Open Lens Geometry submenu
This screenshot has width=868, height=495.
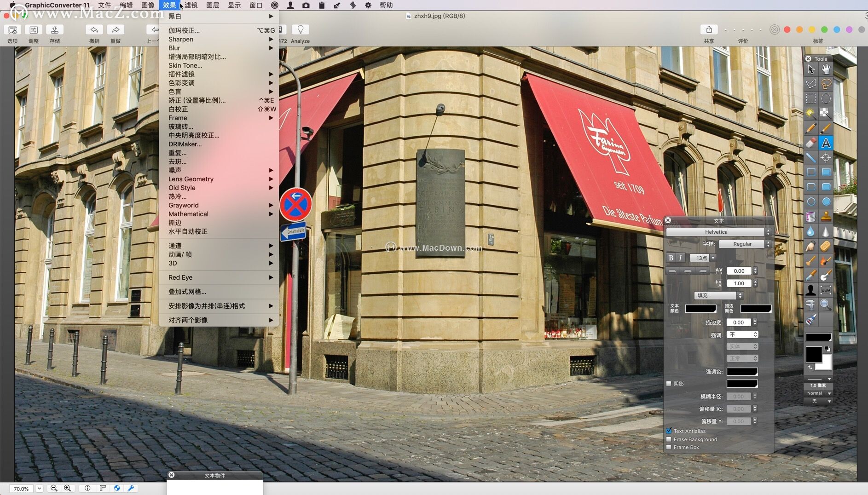point(219,179)
